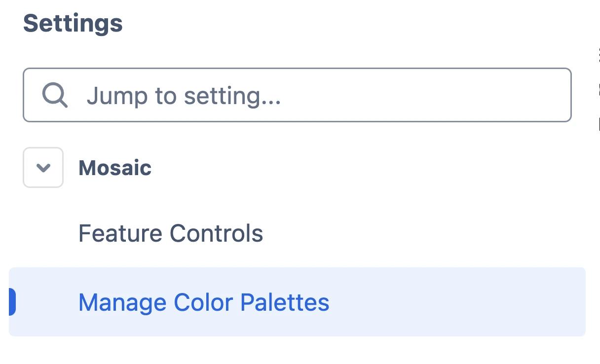Click the search icon in the settings box
600x364 pixels.
tap(55, 95)
